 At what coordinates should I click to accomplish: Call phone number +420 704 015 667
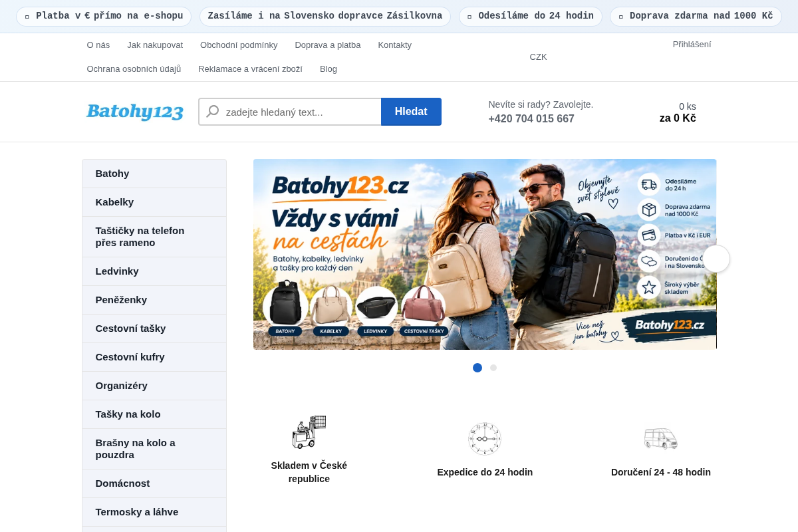(x=531, y=119)
